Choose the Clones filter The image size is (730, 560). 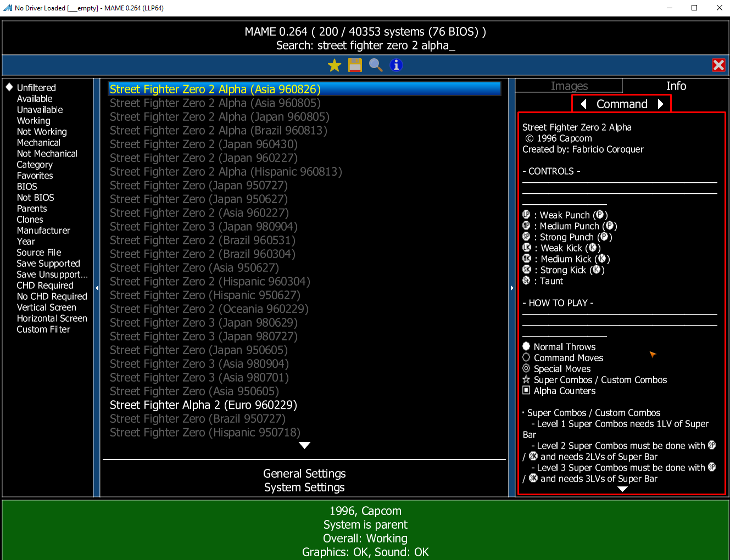coord(30,220)
